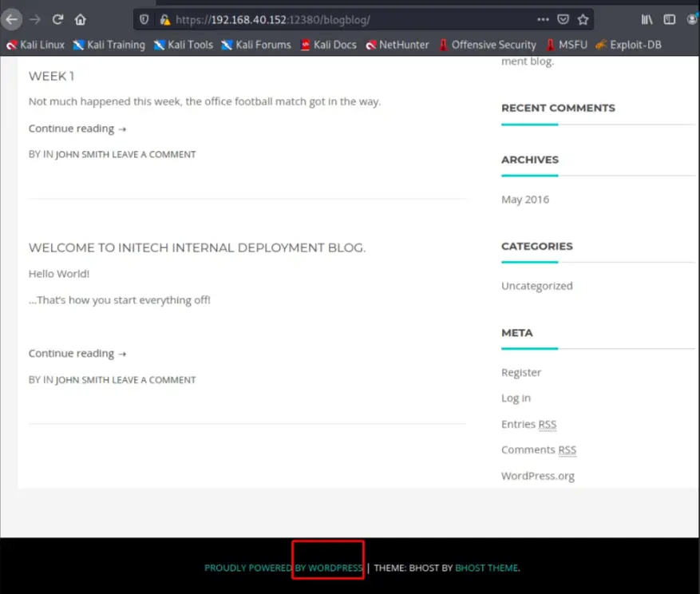Open May 2016 archive
Screen dimensions: 700x594
click(525, 200)
